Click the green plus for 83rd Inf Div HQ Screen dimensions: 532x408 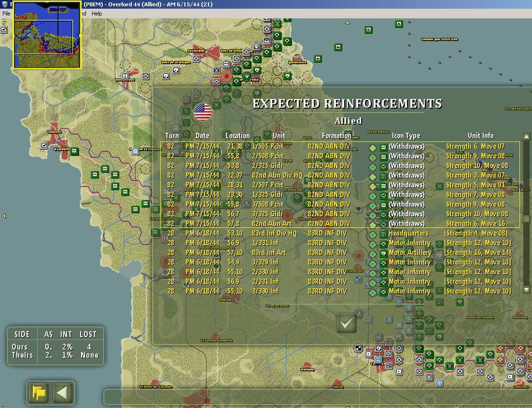[x=373, y=235]
